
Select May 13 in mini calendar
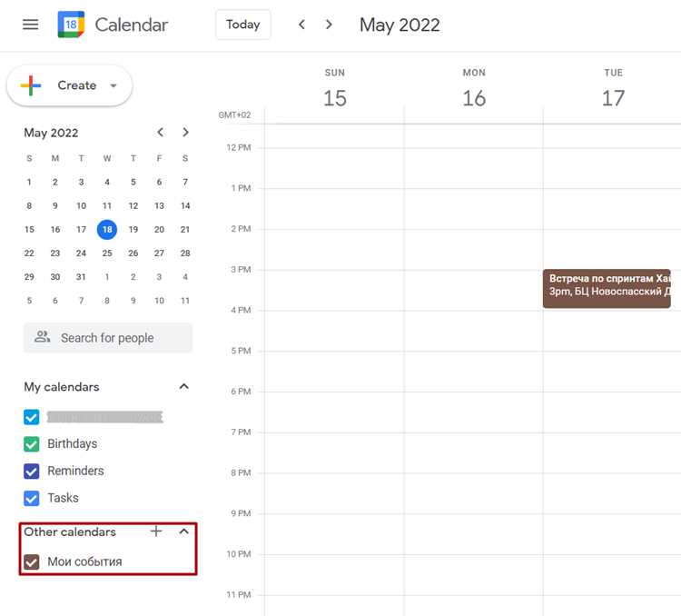click(160, 205)
